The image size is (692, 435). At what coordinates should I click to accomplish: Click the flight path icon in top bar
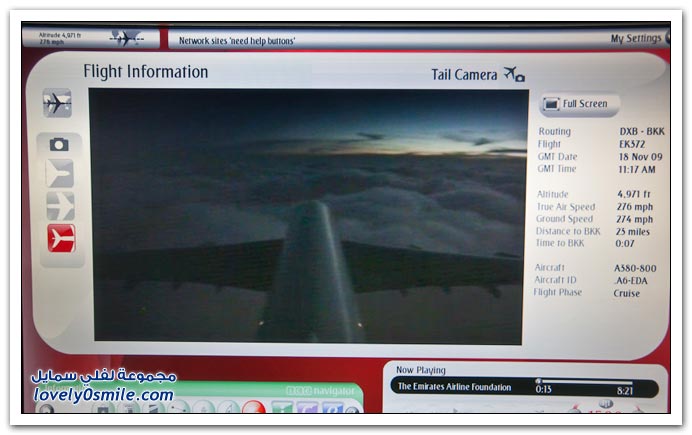tap(127, 38)
